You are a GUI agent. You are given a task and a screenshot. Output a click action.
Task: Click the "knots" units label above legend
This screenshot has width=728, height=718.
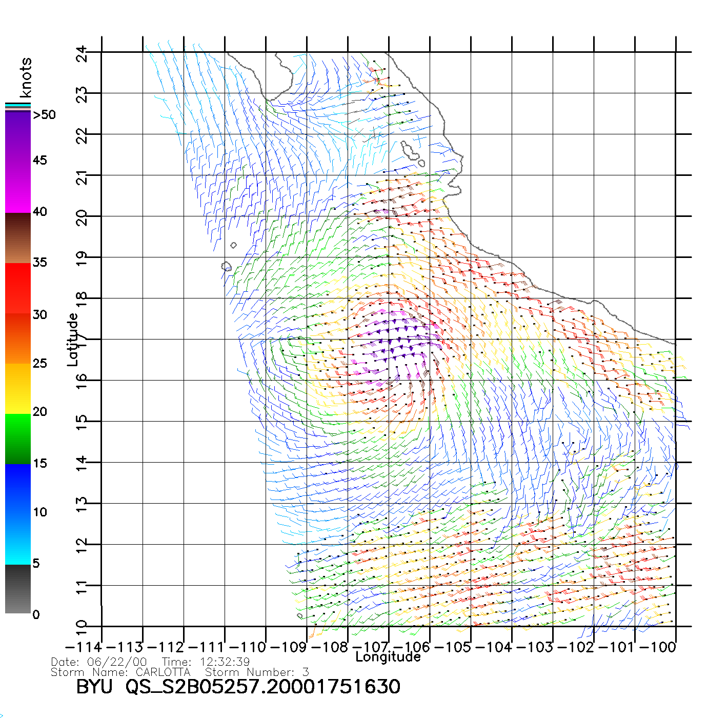(x=25, y=77)
